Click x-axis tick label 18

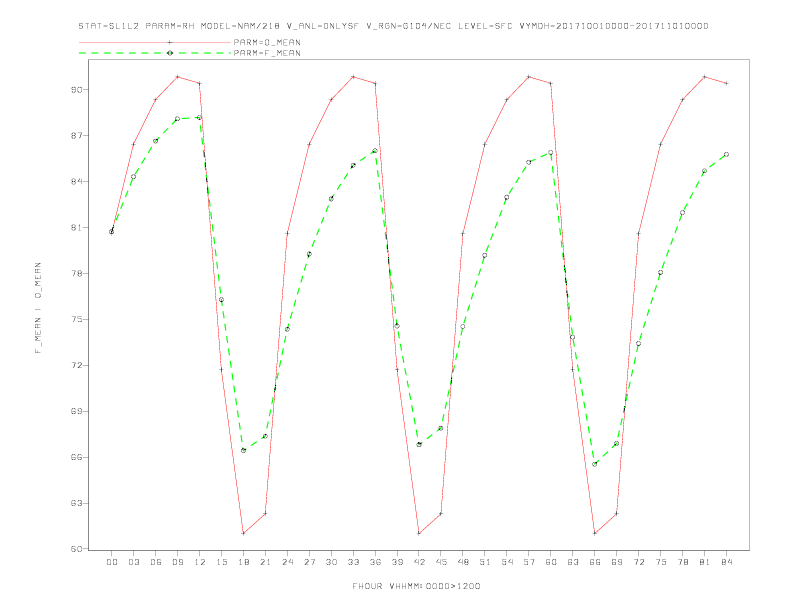tap(243, 562)
